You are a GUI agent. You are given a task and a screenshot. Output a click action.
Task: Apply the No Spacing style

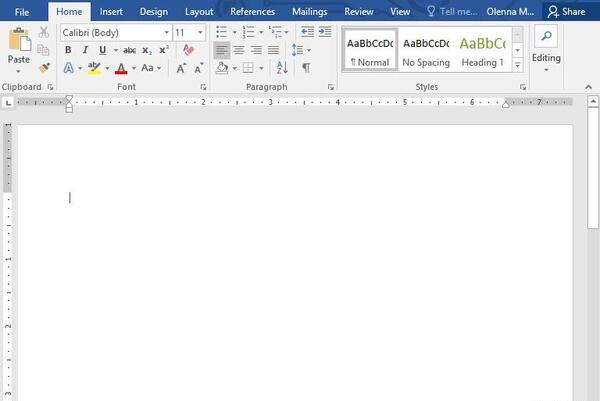pyautogui.click(x=426, y=50)
